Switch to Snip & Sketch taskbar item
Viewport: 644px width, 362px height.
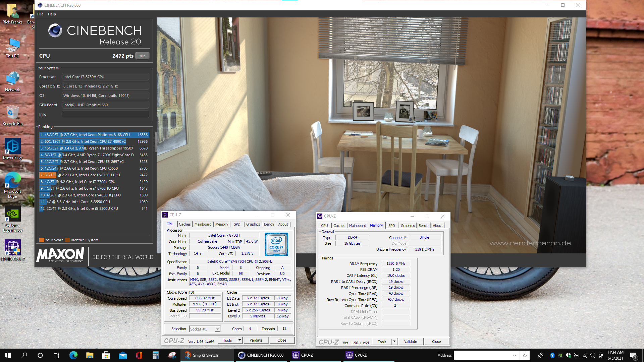207,355
